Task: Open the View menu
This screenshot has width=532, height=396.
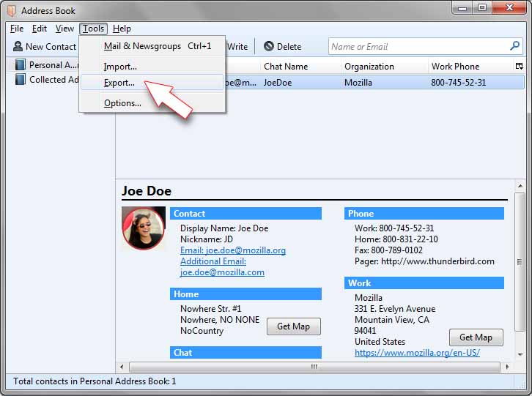Action: click(x=64, y=29)
